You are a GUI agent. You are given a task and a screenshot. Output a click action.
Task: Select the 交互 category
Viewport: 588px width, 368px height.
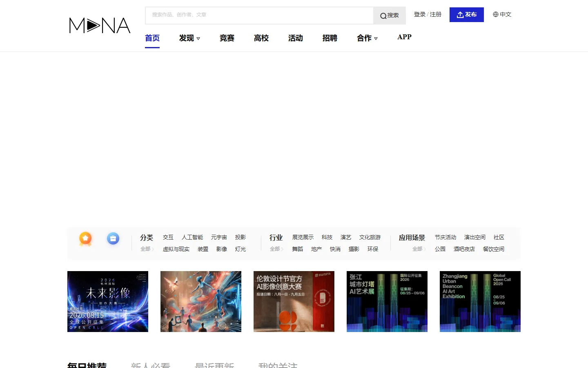[168, 237]
